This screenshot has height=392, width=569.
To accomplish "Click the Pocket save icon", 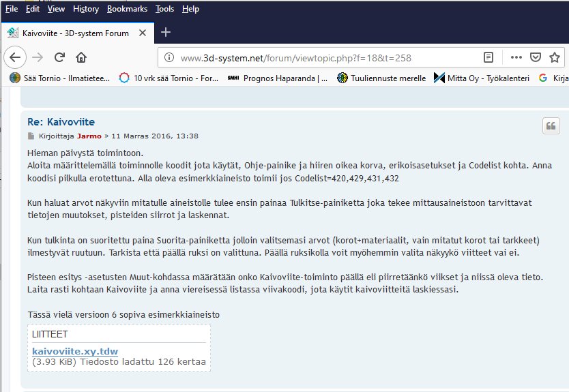I will [536, 57].
